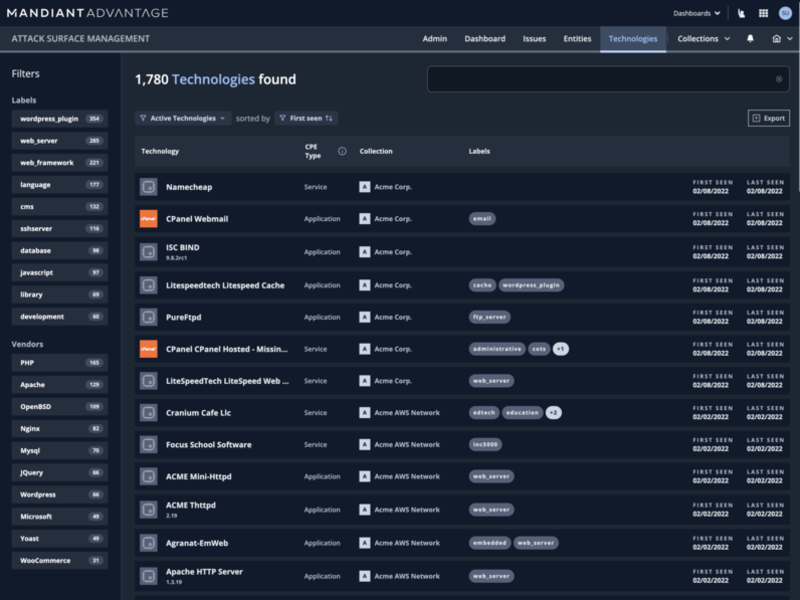
Task: Expand the +2 labels on Cranium Cafe row
Action: pyautogui.click(x=554, y=413)
